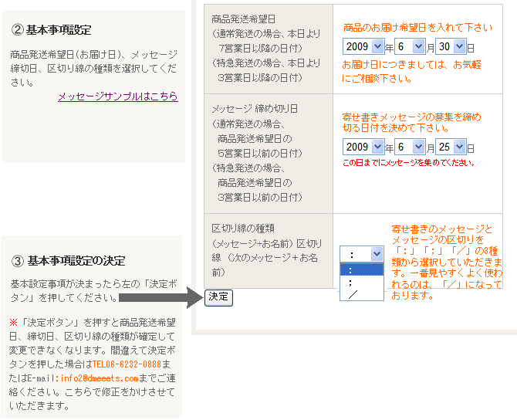Open the delivery date month dropdown
The height and width of the screenshot is (420, 517).
(x=407, y=46)
